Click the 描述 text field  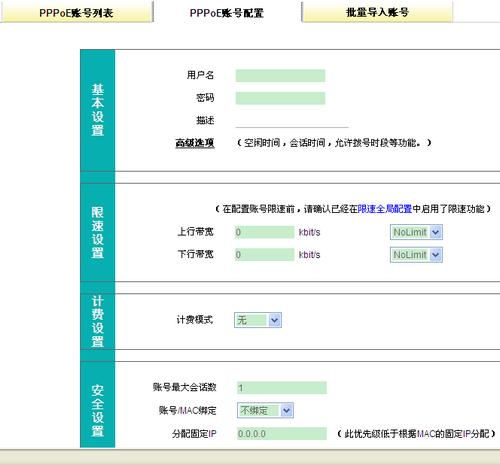coord(292,121)
